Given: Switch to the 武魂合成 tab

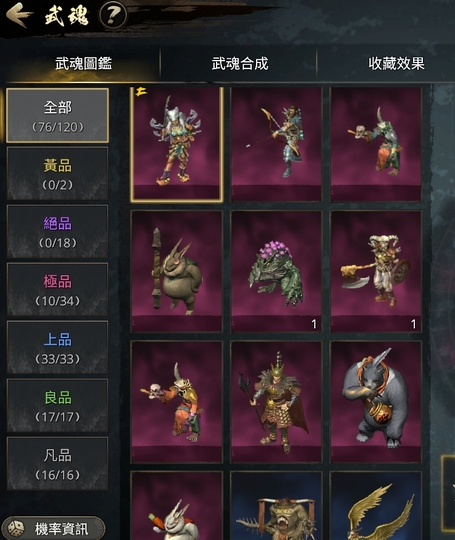Looking at the screenshot, I should (240, 63).
